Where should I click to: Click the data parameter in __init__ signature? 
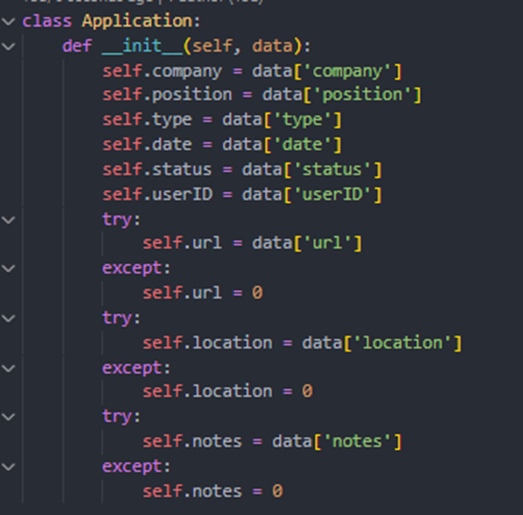tap(272, 46)
